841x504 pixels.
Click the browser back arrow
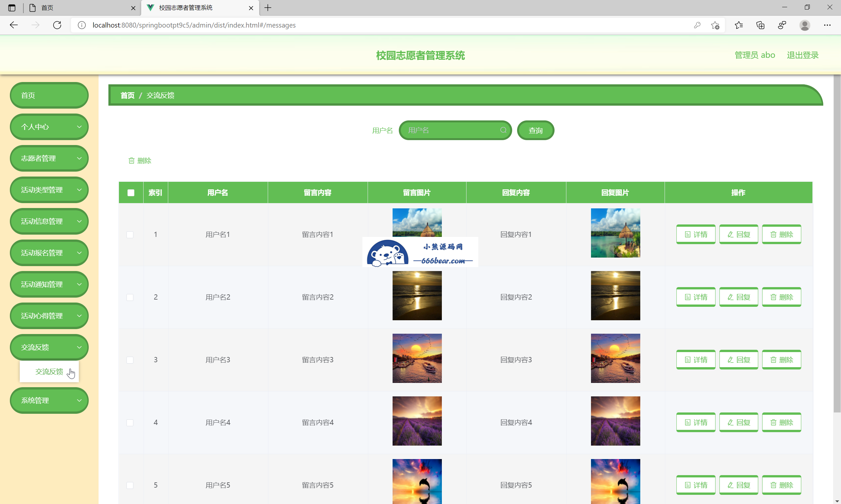tap(13, 25)
